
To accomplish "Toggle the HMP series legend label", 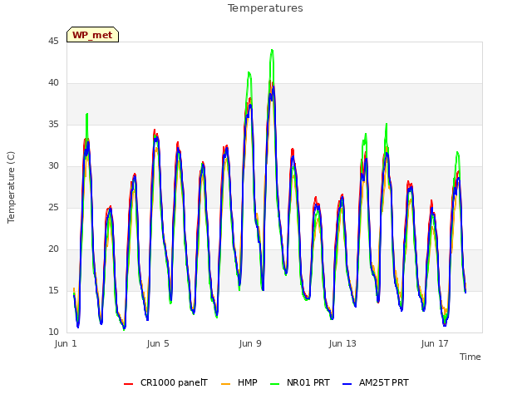I will [x=248, y=382].
